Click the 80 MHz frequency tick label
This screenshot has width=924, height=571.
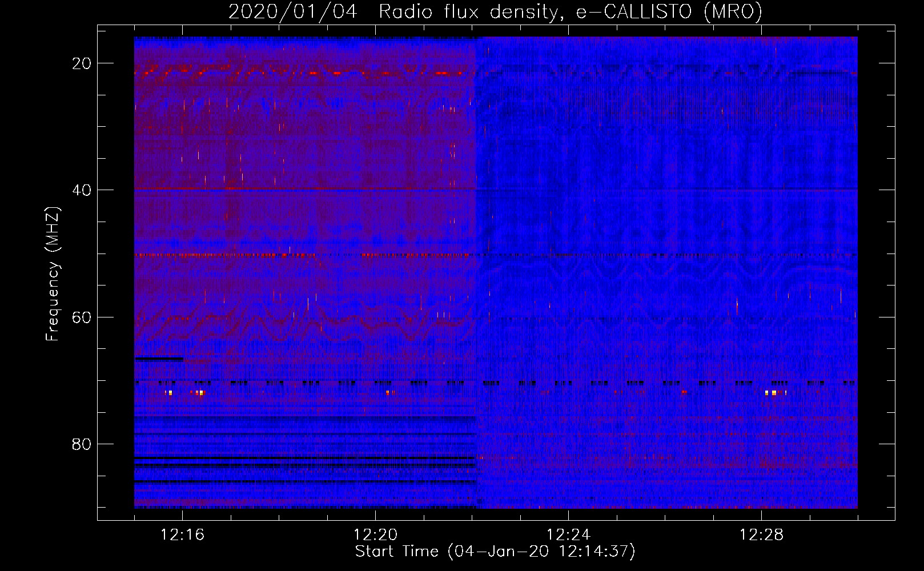coord(82,444)
